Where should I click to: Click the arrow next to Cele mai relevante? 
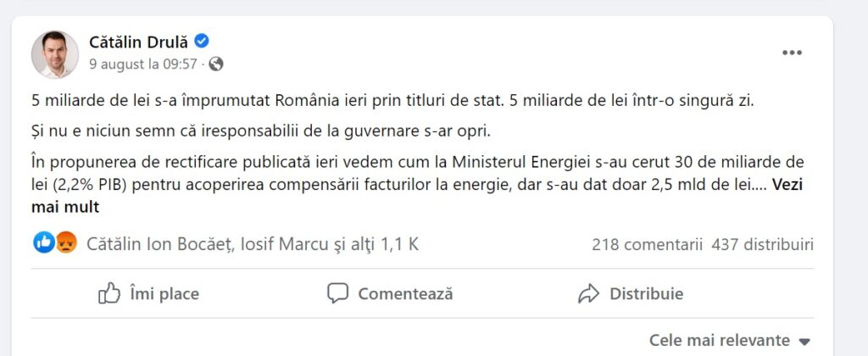(805, 342)
